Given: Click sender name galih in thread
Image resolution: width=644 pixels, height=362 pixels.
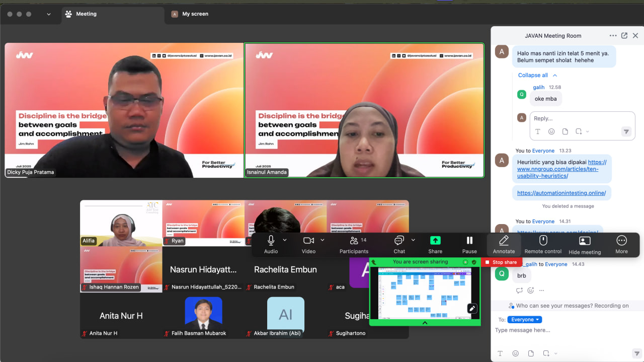Looking at the screenshot, I should (x=538, y=87).
